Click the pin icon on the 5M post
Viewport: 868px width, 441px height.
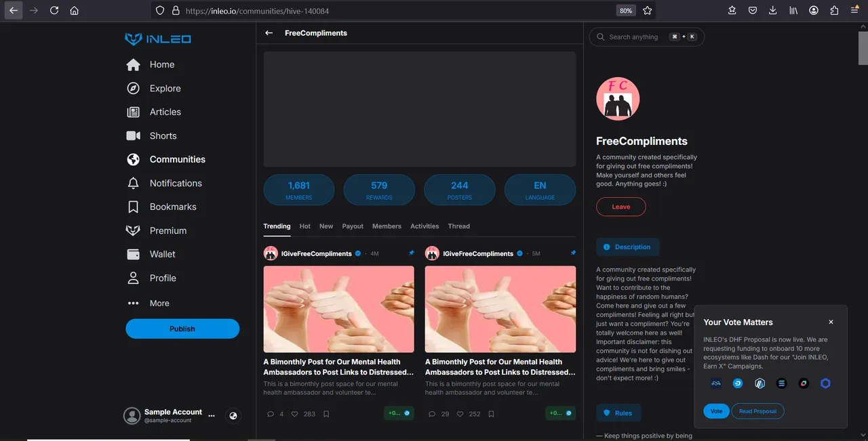[x=573, y=253]
